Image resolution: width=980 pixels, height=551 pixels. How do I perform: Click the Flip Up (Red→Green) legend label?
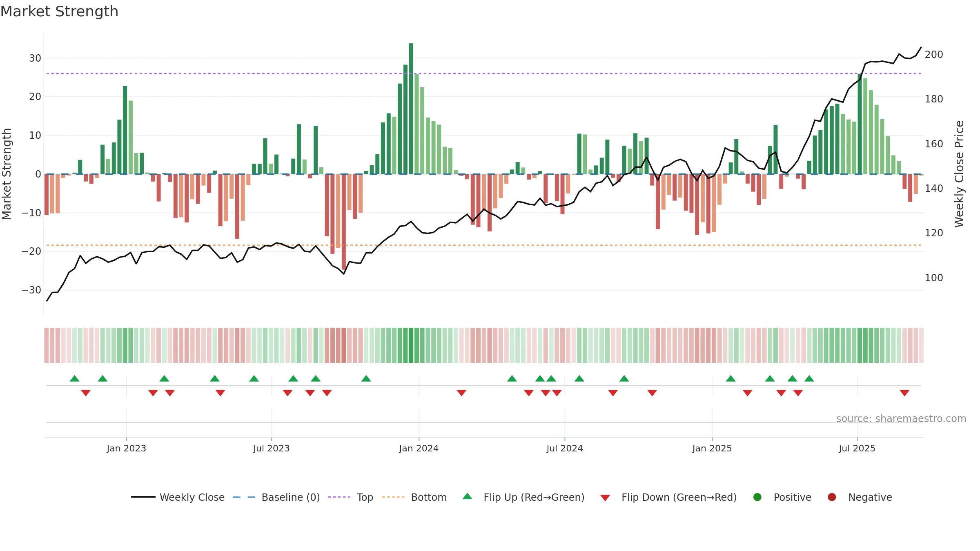[534, 497]
